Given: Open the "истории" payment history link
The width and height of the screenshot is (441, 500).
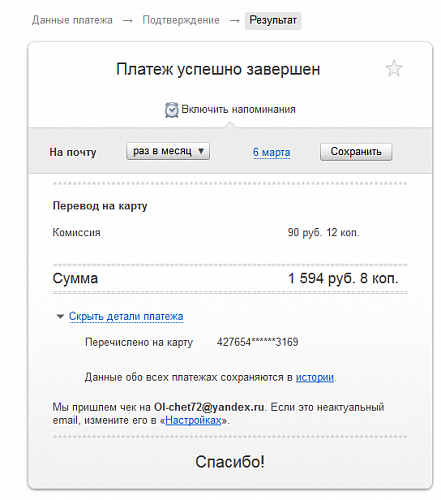Looking at the screenshot, I should coord(315,377).
